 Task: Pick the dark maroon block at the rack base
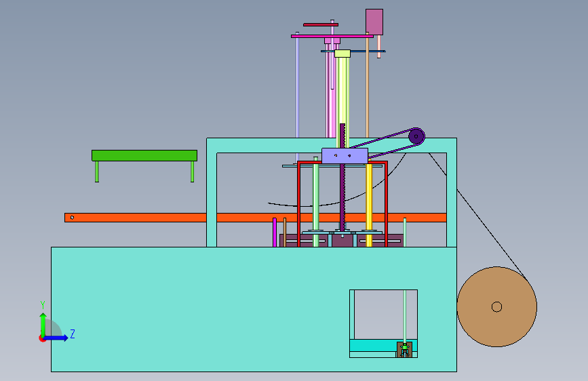342,241
